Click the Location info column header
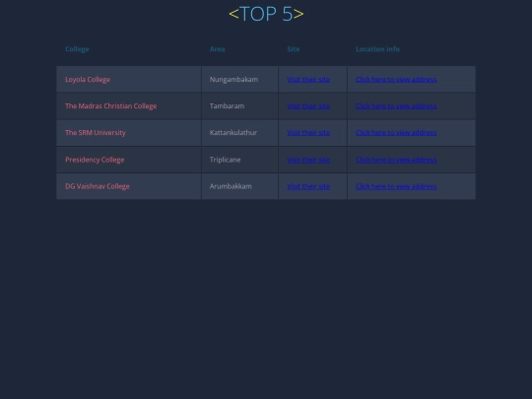This screenshot has height=399, width=532. click(377, 49)
